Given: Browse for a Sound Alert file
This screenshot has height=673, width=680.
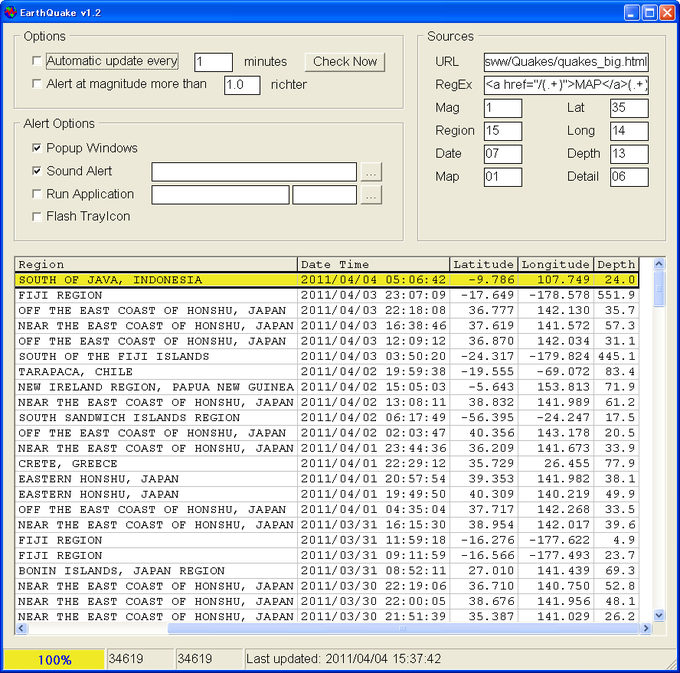Looking at the screenshot, I should pos(371,173).
